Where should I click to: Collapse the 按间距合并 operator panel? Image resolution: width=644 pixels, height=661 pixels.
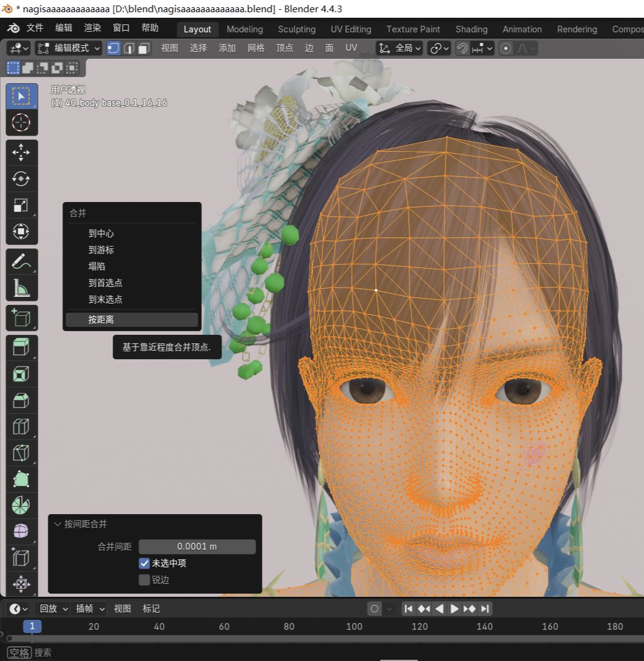click(x=58, y=524)
